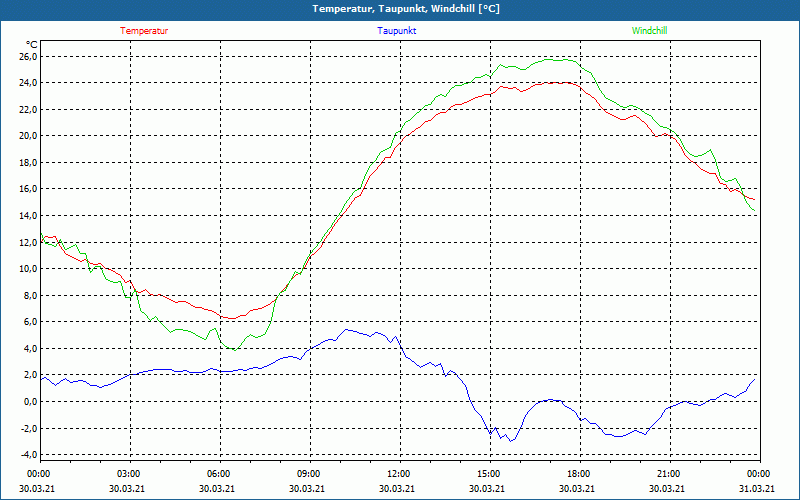Click the -2,0 y-axis value
Screen dimensions: 800x500
29,428
